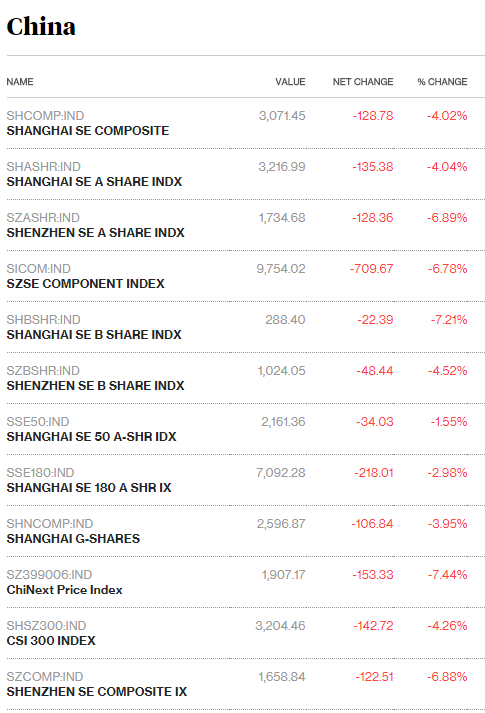Image resolution: width=485 pixels, height=713 pixels.
Task: Open the SHENZHEN SE B SHARE INDX link
Action: click(95, 386)
